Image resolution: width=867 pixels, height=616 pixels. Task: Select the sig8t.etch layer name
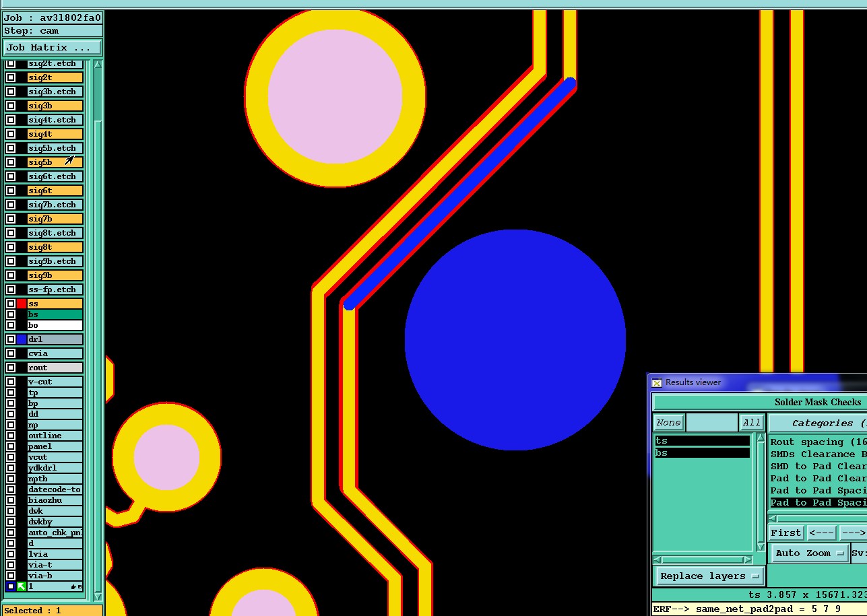click(55, 233)
